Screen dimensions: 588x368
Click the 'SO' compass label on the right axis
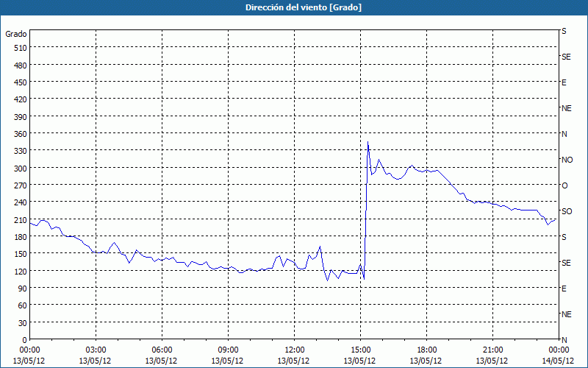[x=567, y=211]
